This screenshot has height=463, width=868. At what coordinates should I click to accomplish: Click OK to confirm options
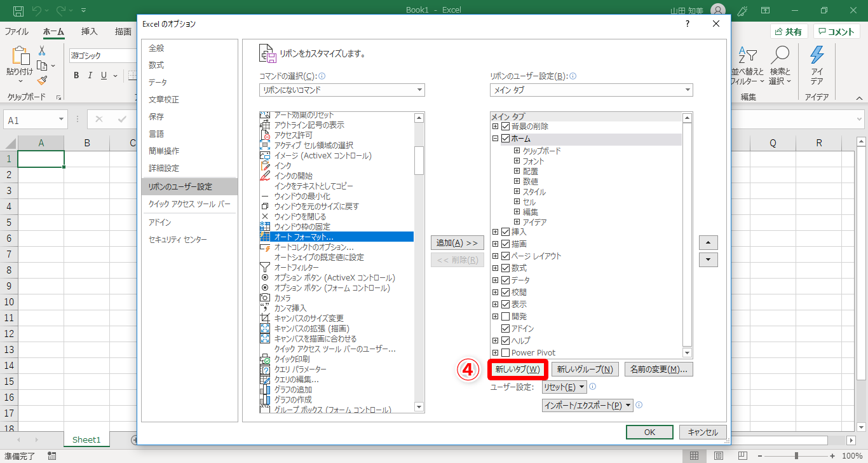(649, 432)
